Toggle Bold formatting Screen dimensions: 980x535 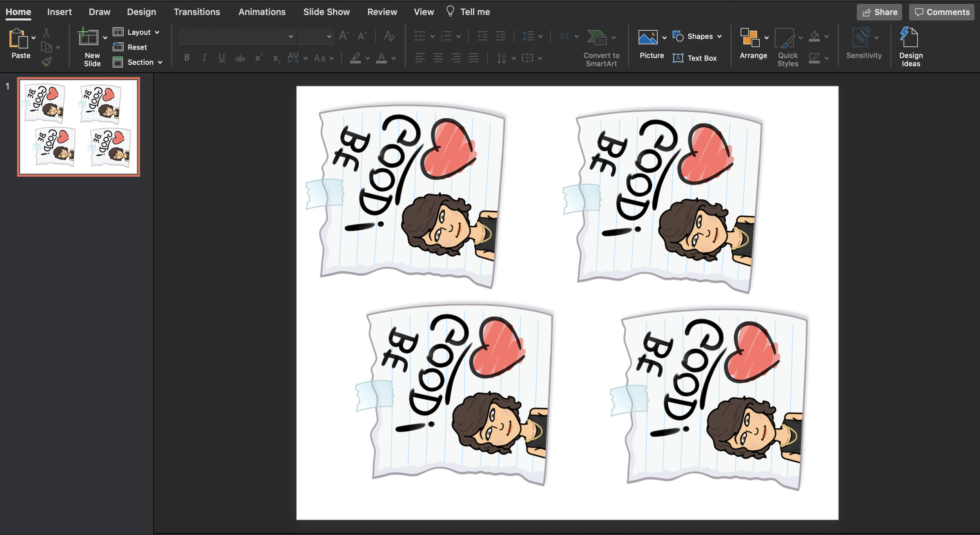click(x=187, y=58)
